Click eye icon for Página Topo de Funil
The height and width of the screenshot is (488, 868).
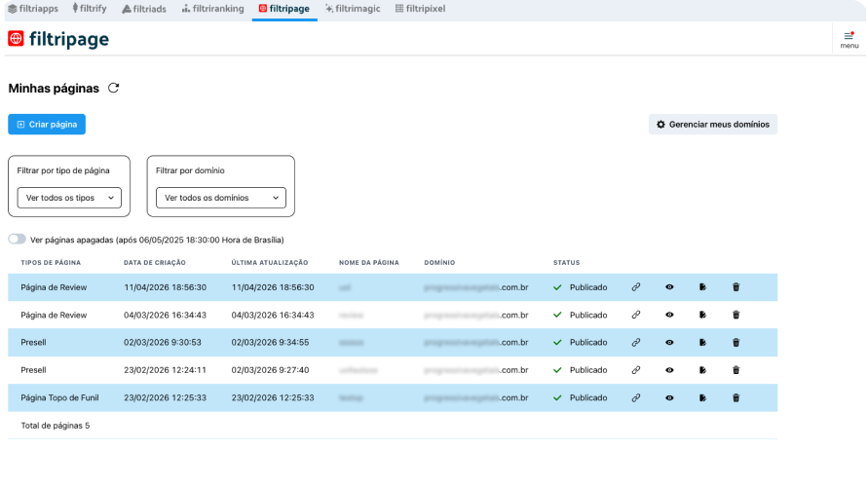[669, 397]
